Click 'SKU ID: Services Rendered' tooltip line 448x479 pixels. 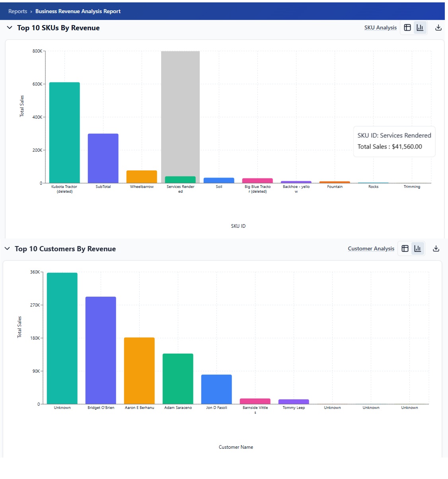coord(394,135)
